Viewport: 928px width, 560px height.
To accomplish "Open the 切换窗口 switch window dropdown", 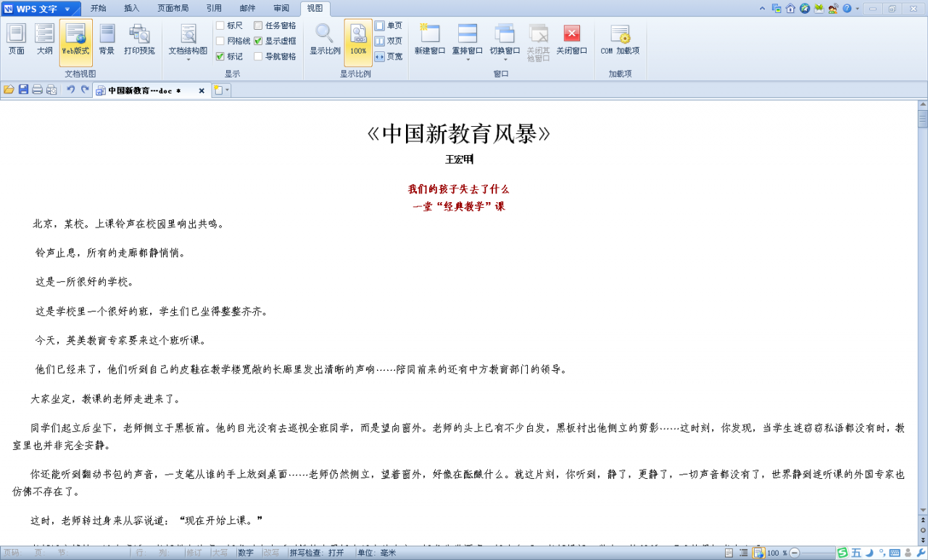I will click(505, 59).
